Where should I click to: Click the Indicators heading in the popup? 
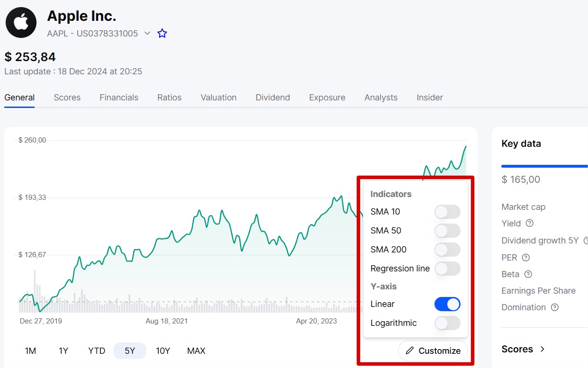[x=391, y=194]
